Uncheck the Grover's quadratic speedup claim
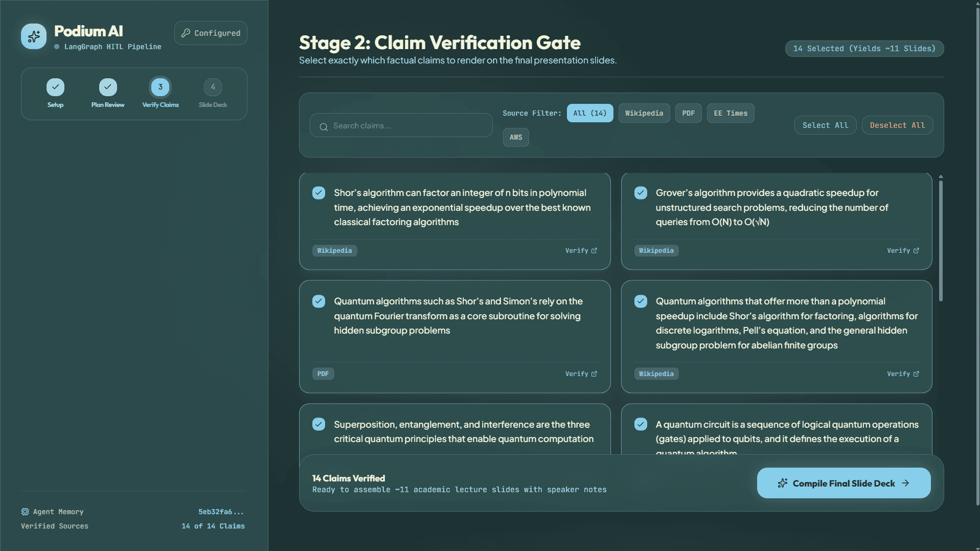The height and width of the screenshot is (551, 980). tap(641, 193)
